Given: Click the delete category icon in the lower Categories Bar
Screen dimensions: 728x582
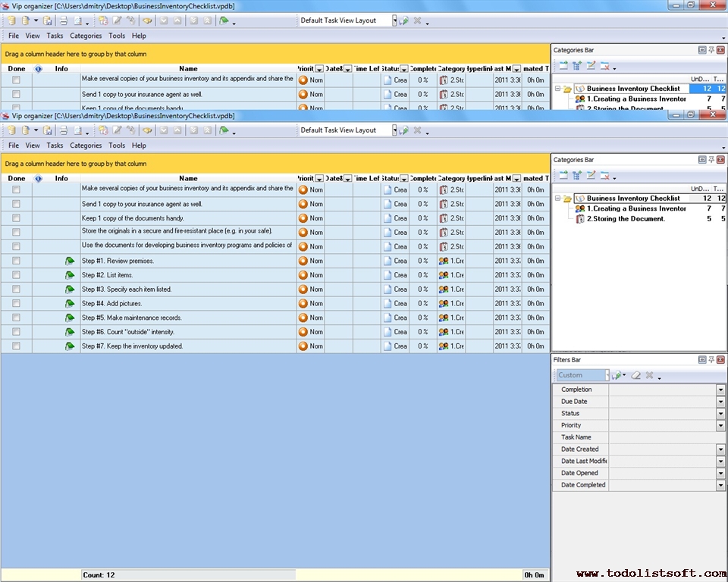Looking at the screenshot, I should coord(605,176).
